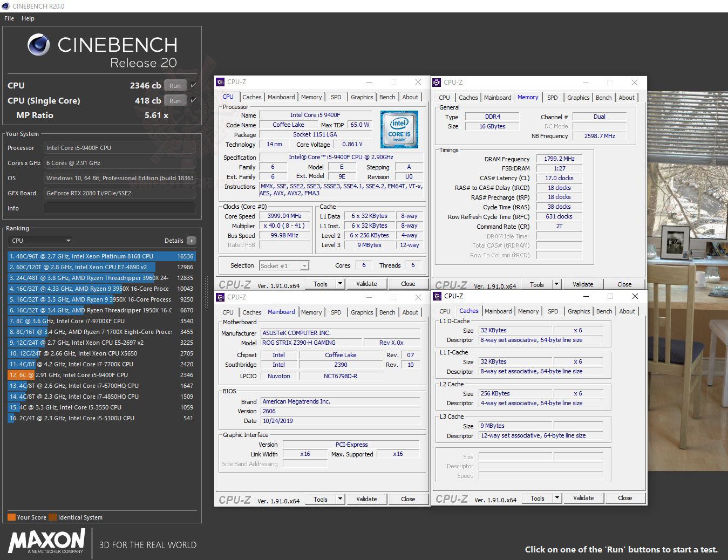Click CPU-Z icon in top-left window title
Screen dimensions: 728x560
pyautogui.click(x=220, y=82)
